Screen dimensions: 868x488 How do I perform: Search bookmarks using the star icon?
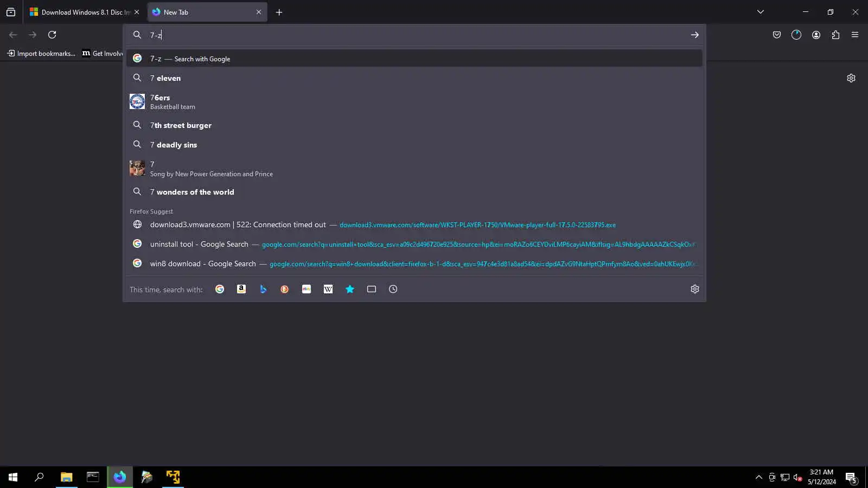coord(350,289)
